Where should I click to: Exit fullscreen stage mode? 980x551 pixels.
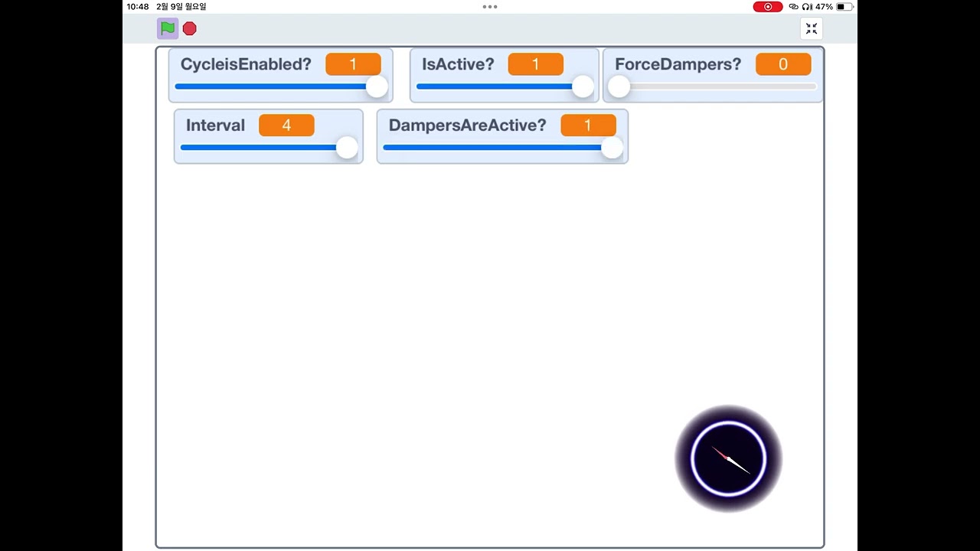point(812,29)
